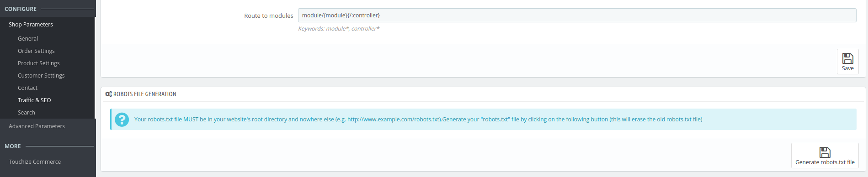Navigate to Contact settings
Viewport: 868px width, 177px height.
[x=27, y=88]
